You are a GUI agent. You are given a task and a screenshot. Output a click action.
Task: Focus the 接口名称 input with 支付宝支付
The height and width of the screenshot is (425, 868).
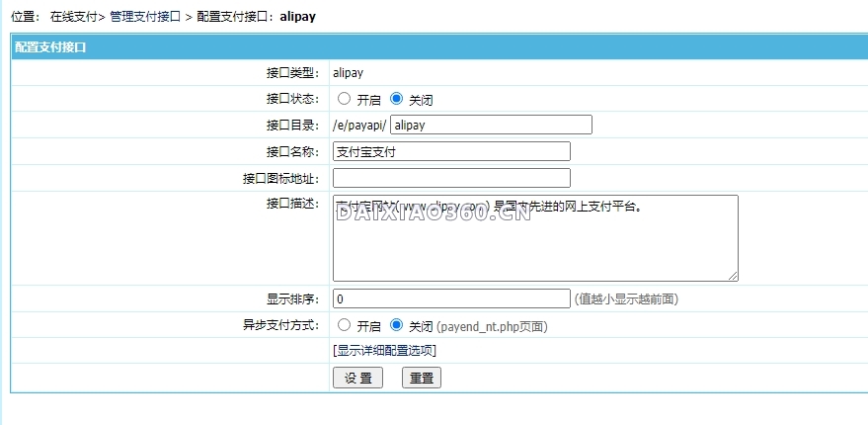pos(451,151)
